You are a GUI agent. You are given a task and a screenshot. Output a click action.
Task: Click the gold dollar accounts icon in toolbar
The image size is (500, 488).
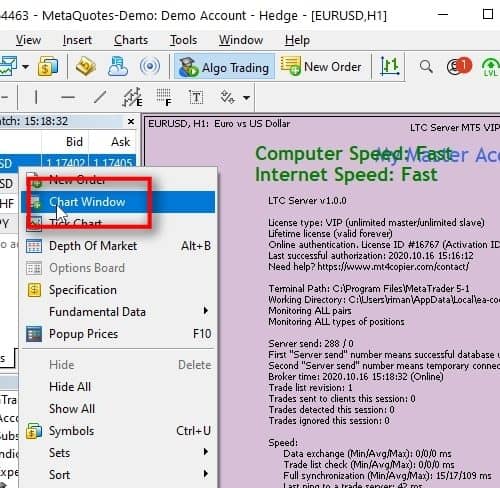(x=48, y=67)
